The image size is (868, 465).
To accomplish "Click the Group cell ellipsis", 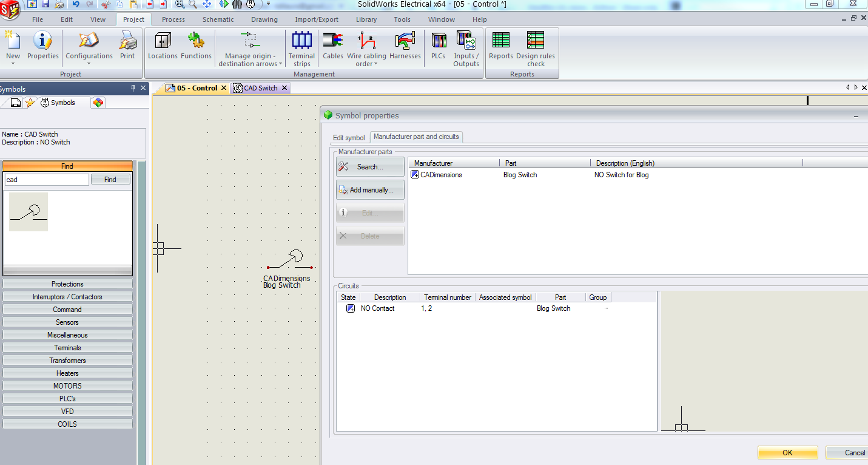I will (606, 308).
